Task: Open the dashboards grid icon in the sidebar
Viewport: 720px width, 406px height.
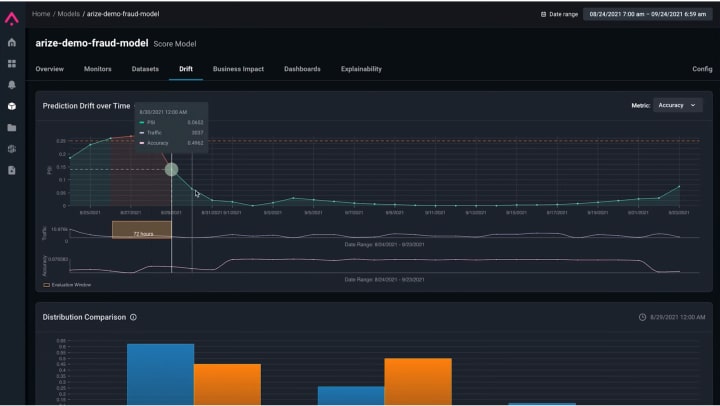Action: point(12,63)
